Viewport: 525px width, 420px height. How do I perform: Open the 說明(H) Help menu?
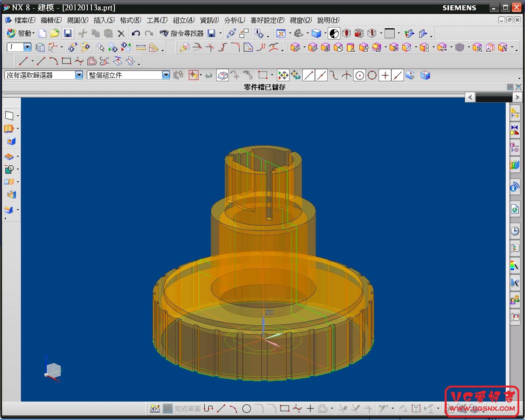(328, 20)
